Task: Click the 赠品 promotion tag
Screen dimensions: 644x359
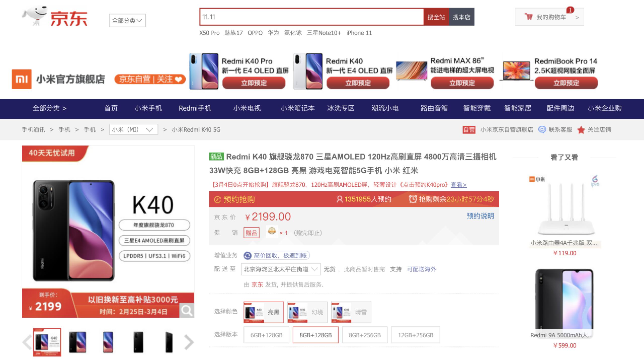Action: pos(251,233)
